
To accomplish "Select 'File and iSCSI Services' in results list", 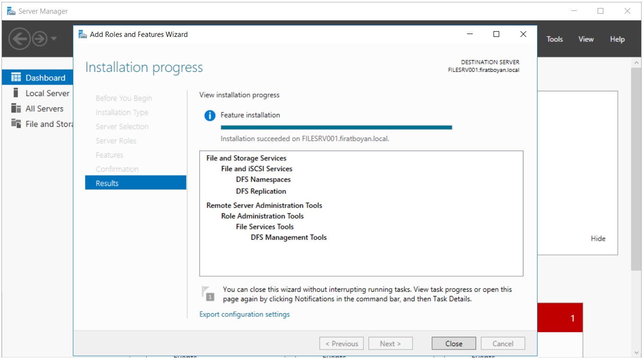I will (256, 168).
